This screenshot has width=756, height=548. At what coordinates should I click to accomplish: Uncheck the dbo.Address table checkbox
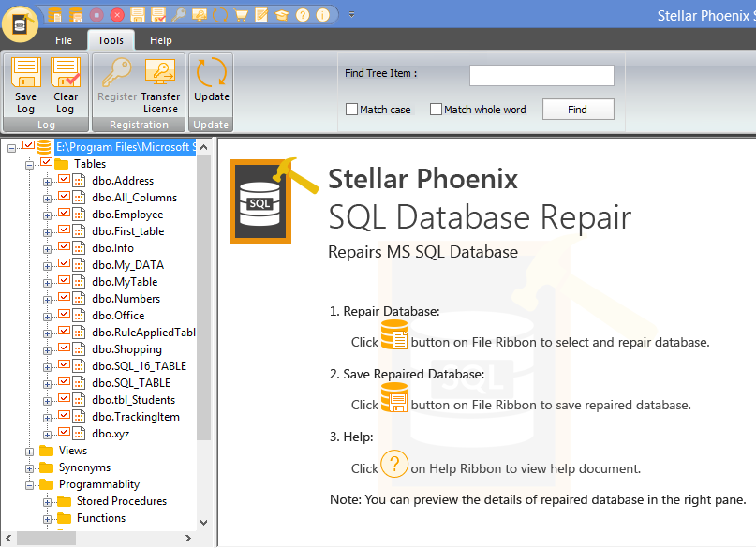point(64,178)
